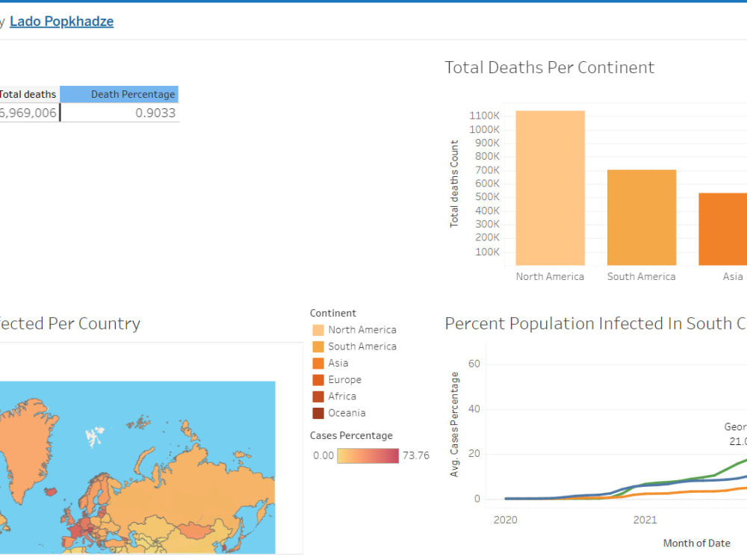Click North America legend color swatch
The height and width of the screenshot is (560, 747).
pyautogui.click(x=318, y=330)
